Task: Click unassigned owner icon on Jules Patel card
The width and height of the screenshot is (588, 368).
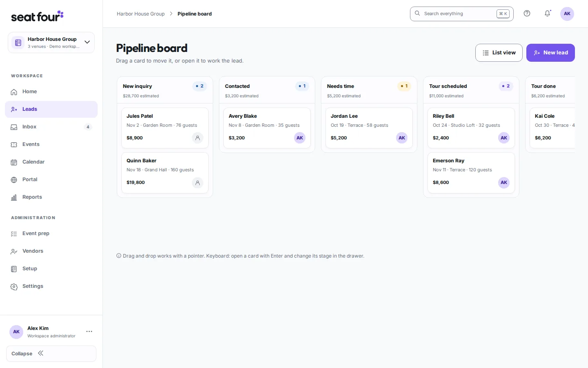Action: coord(198,138)
